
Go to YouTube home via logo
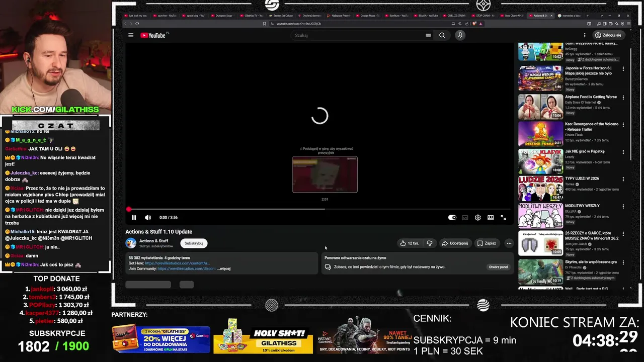(153, 35)
